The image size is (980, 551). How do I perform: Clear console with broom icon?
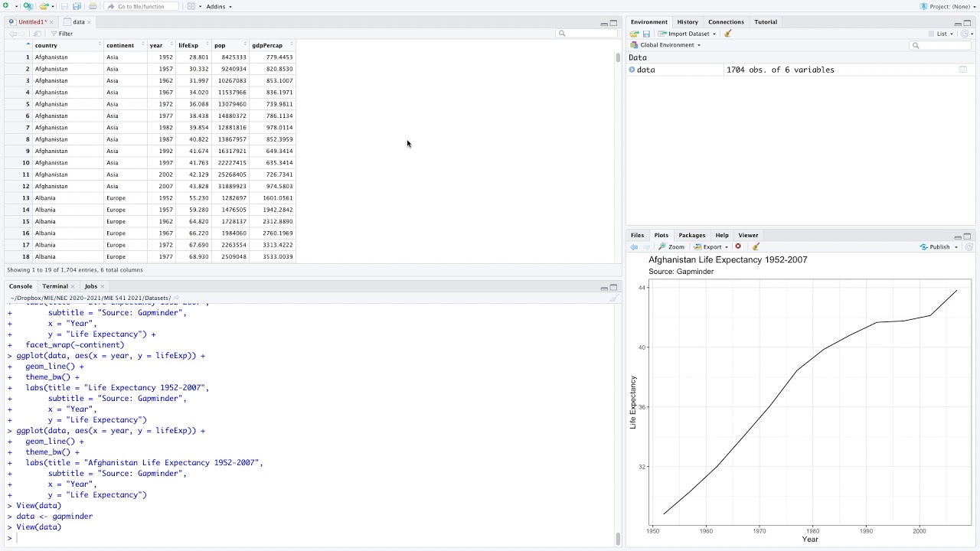[x=613, y=298]
